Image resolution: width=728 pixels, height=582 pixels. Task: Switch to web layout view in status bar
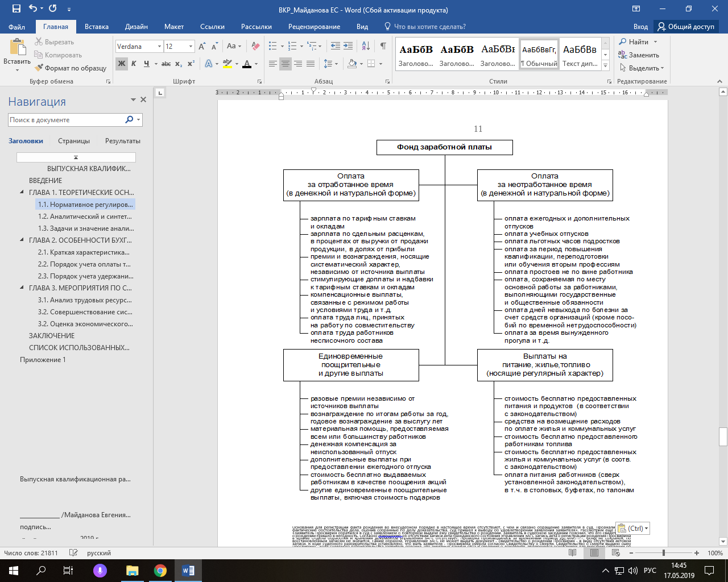pos(615,553)
